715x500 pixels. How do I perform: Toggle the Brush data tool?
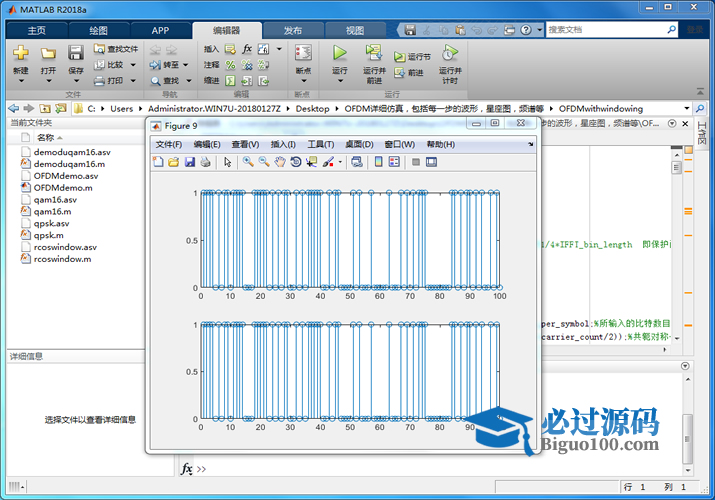pos(329,162)
